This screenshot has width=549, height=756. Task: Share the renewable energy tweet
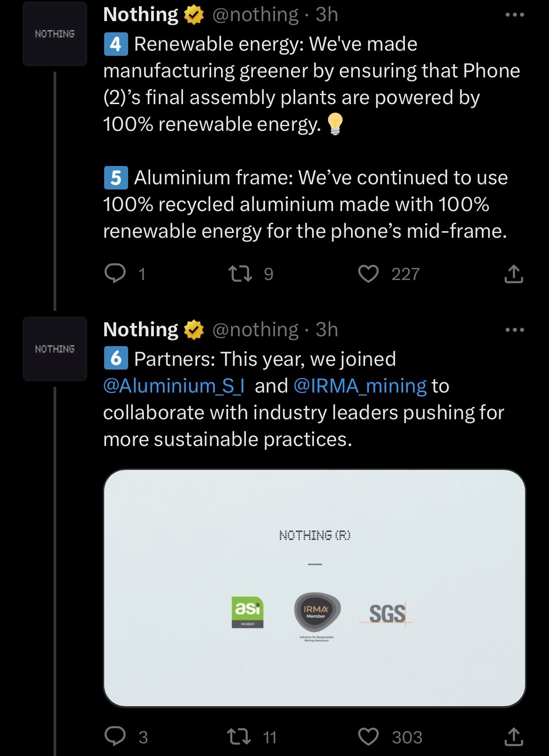[513, 274]
